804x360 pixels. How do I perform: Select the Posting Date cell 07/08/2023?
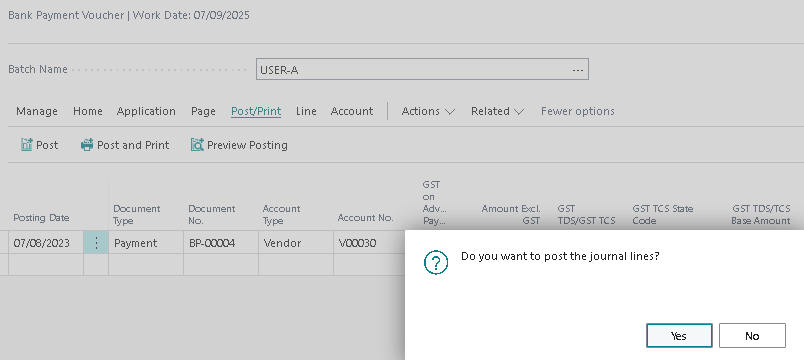tap(46, 243)
